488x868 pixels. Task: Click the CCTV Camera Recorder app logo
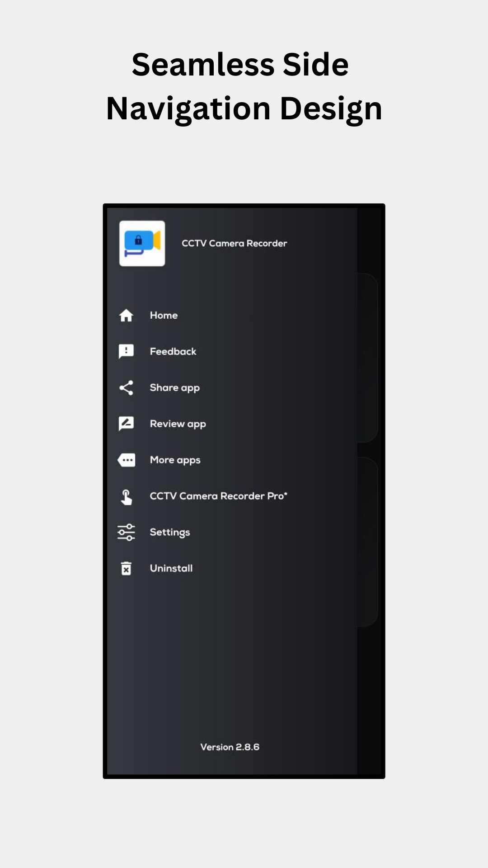142,243
